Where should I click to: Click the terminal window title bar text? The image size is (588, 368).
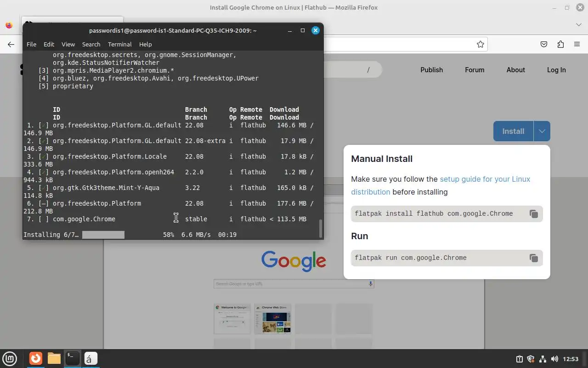click(x=173, y=30)
